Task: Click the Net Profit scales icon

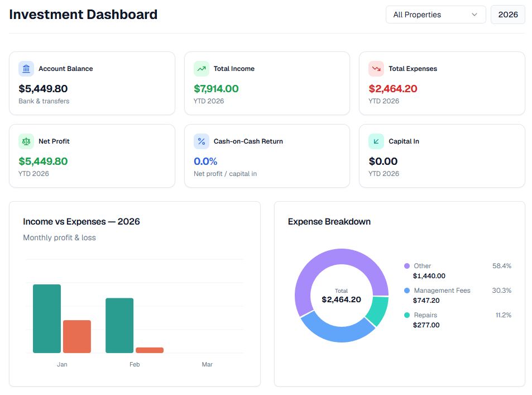Action: click(26, 141)
